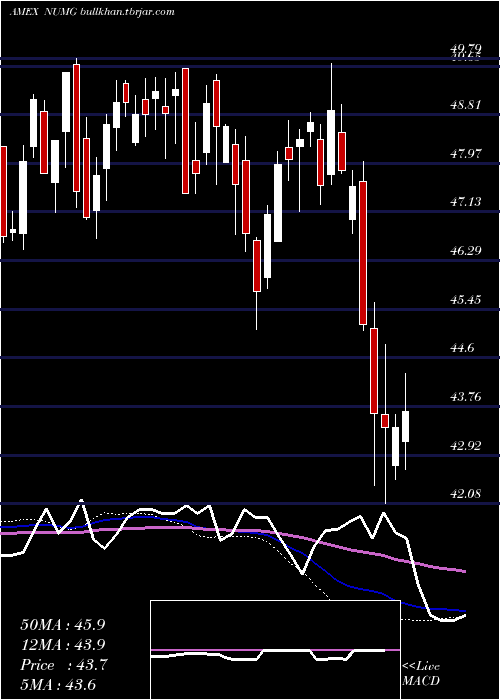Click the 5MA : 43.6 readout

tap(58, 685)
